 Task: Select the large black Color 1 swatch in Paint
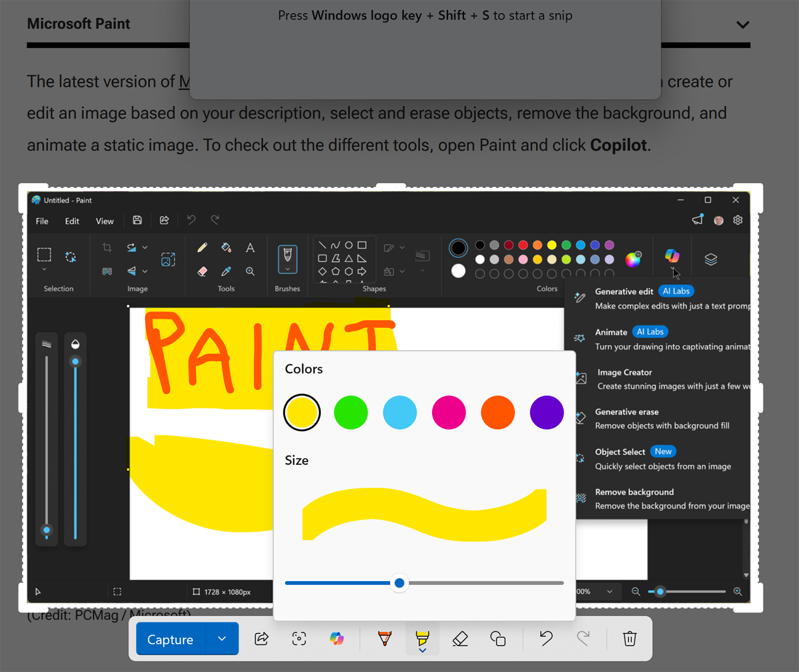(x=458, y=248)
